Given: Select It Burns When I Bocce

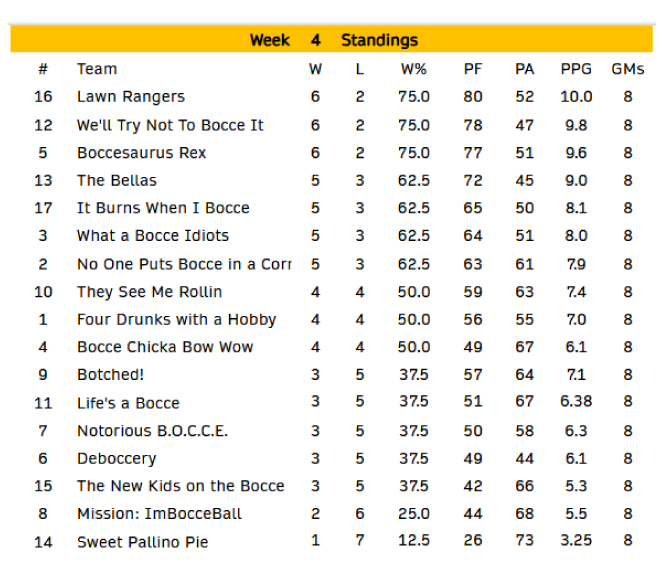Looking at the screenshot, I should tap(163, 208).
